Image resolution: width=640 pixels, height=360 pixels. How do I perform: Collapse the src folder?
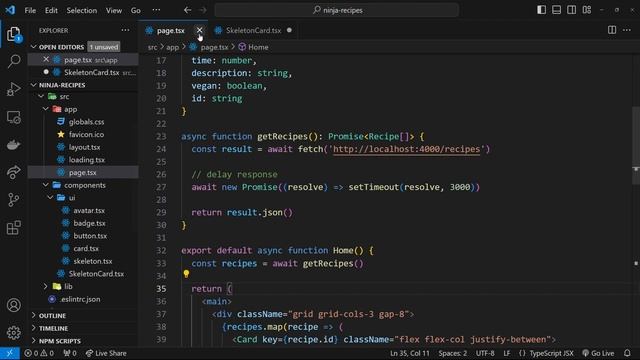[41, 96]
